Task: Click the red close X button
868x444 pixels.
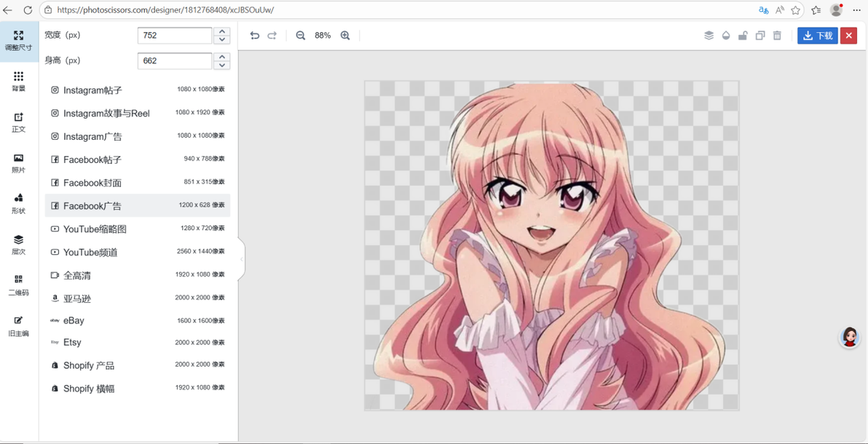Action: [x=848, y=36]
